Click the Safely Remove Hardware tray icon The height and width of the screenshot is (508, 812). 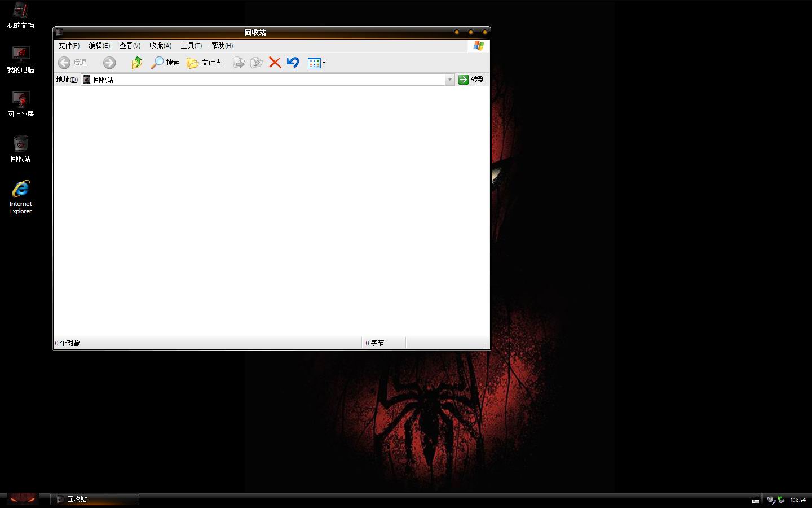coord(781,500)
